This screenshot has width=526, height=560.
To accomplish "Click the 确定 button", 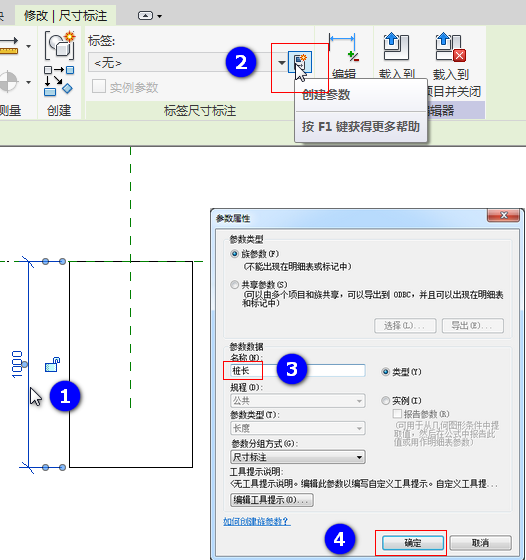I will coord(413,543).
